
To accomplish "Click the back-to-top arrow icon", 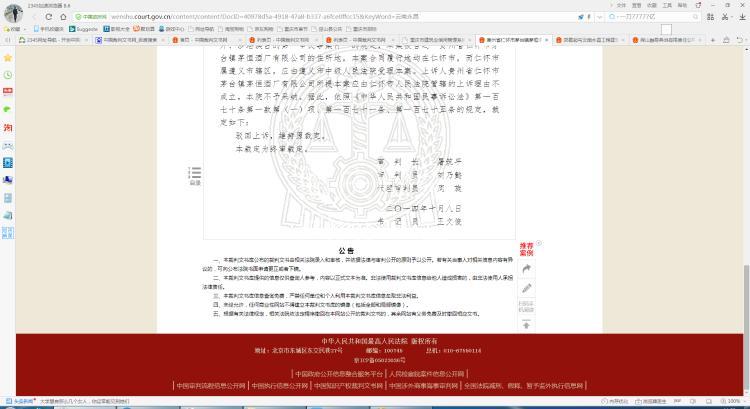I will tap(527, 325).
